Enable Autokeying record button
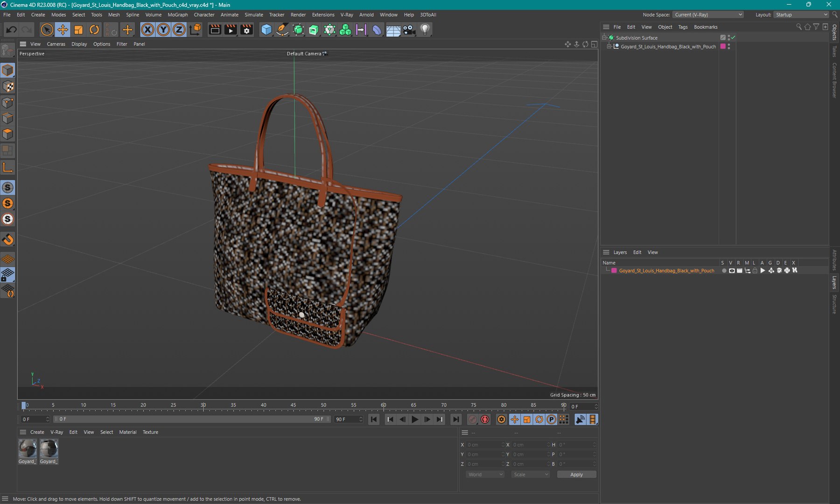 coord(485,420)
